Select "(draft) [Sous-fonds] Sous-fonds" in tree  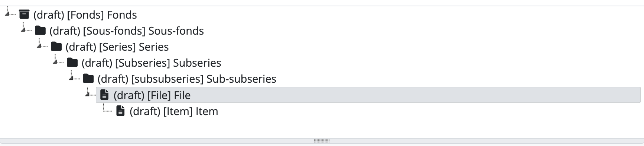click(127, 31)
